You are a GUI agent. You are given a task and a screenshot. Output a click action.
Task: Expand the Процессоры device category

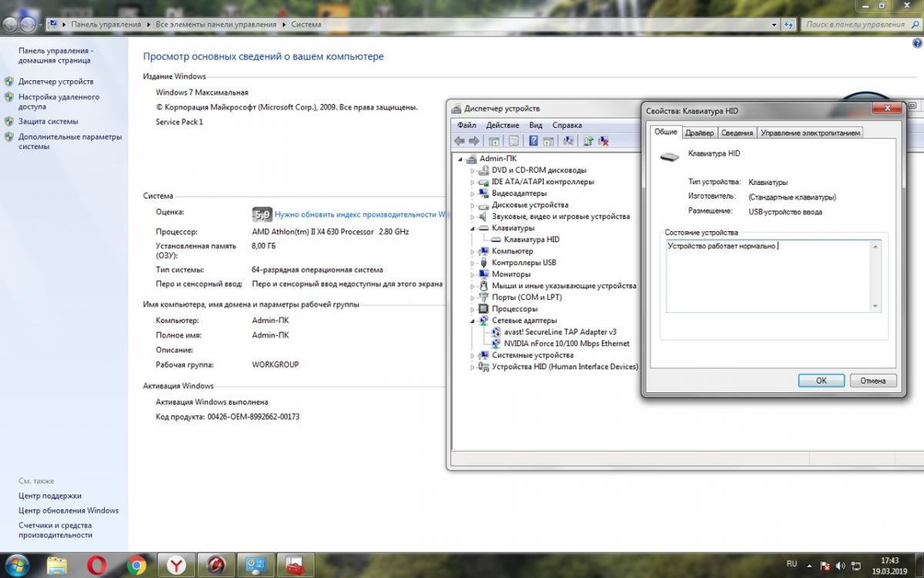click(473, 309)
